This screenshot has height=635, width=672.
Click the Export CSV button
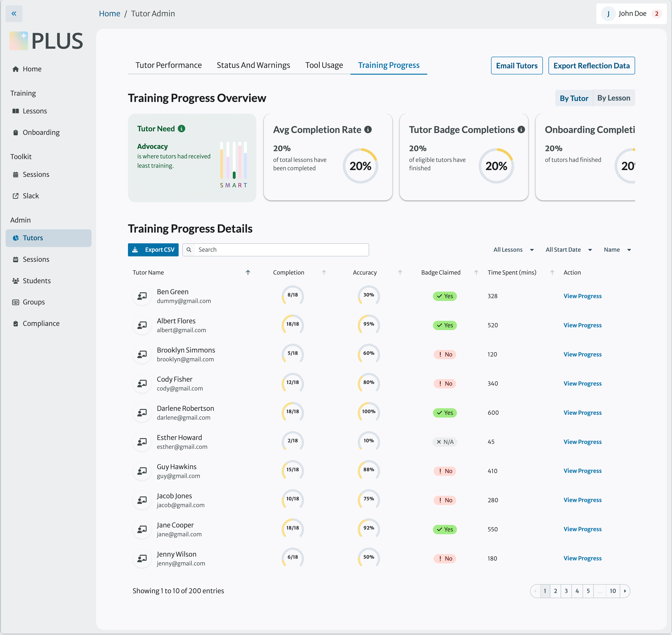tap(153, 250)
